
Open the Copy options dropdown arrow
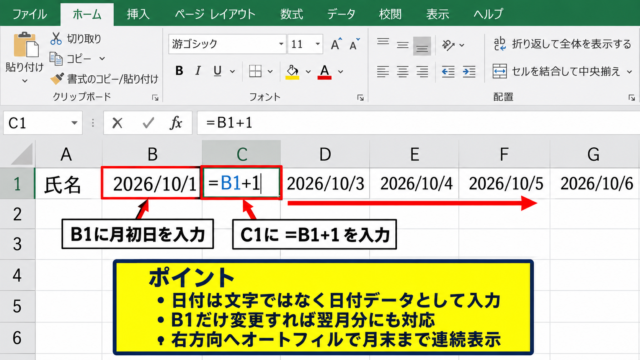[x=102, y=59]
